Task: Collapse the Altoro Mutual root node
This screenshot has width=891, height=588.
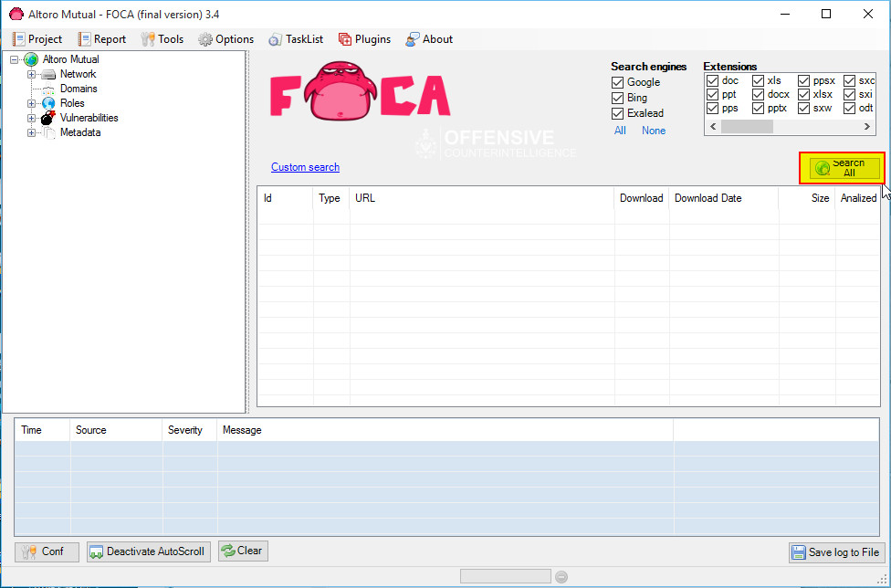Action: 15,59
